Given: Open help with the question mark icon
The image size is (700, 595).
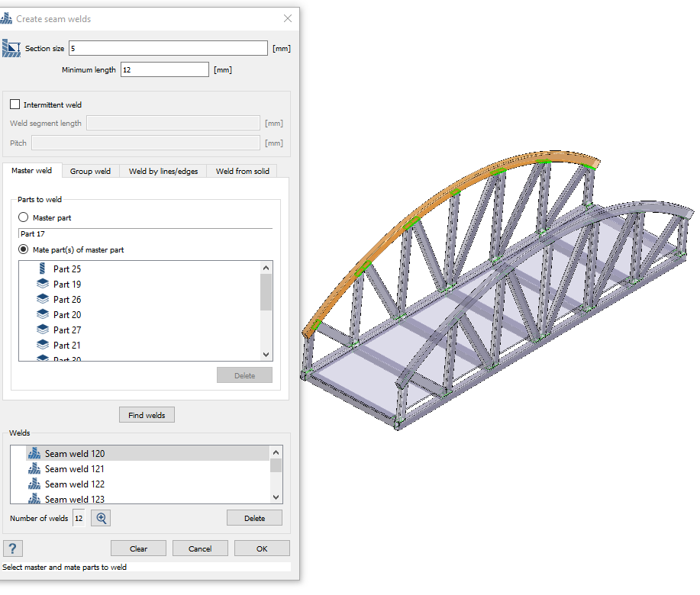Looking at the screenshot, I should (x=13, y=548).
